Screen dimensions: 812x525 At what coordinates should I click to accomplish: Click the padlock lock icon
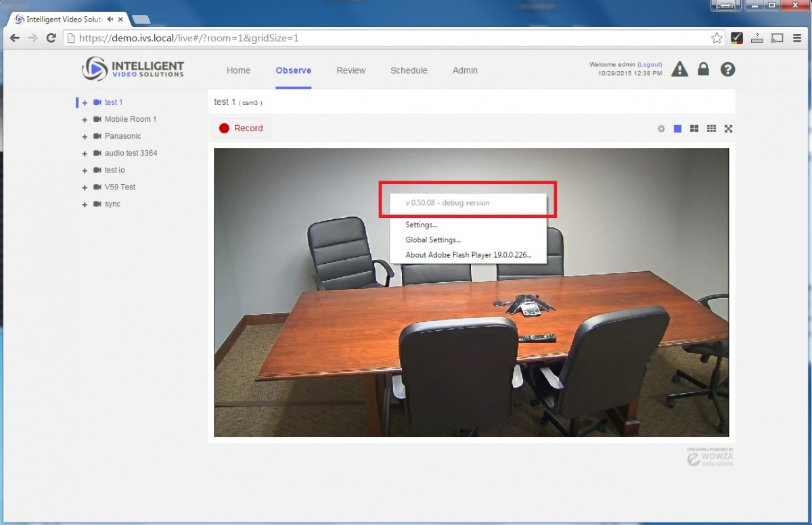point(704,69)
